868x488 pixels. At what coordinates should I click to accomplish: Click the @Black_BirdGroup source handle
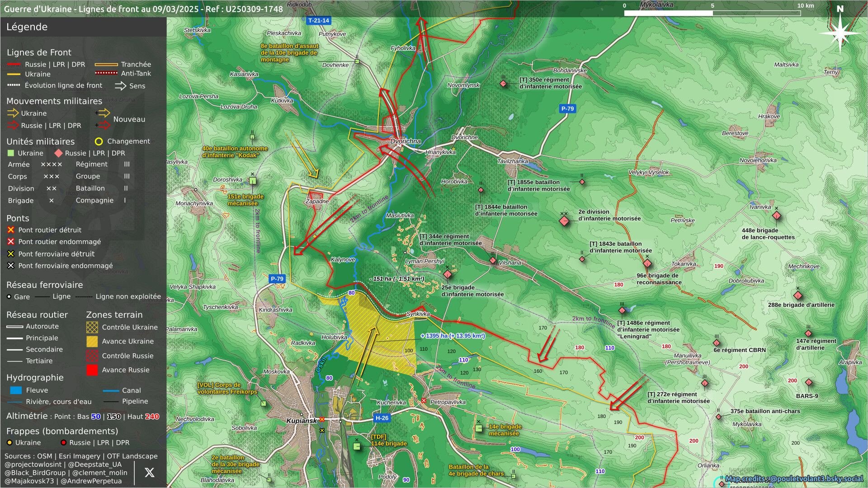[x=35, y=473]
